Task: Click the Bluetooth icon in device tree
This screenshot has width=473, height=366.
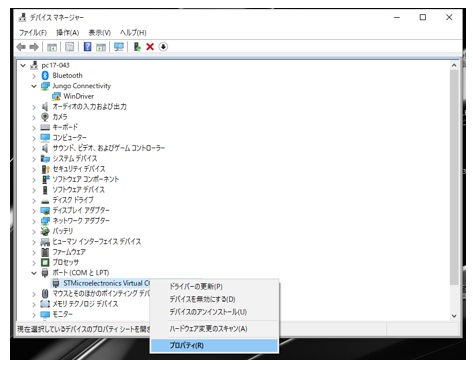Action: [45, 76]
